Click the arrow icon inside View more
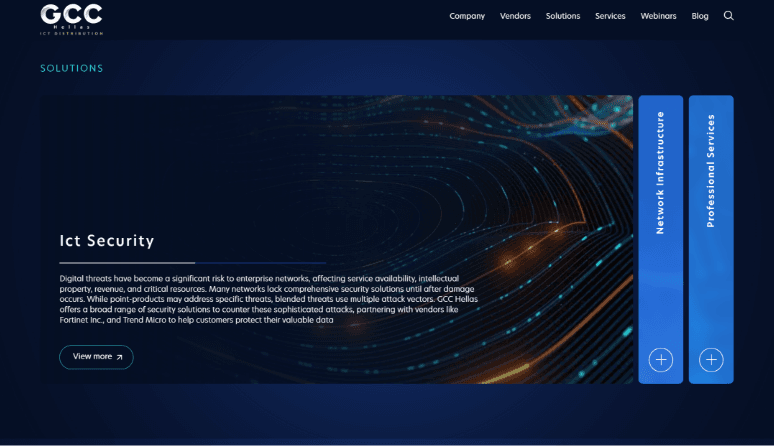The height and width of the screenshot is (446, 774). coord(120,357)
